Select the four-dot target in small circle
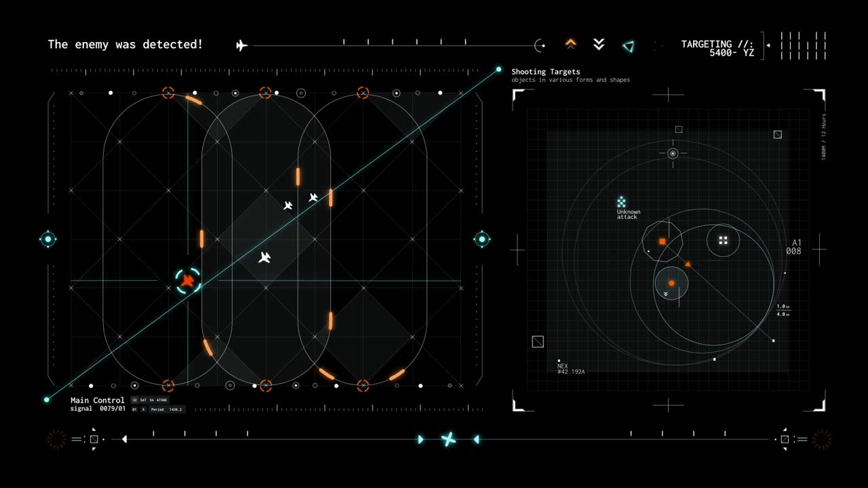This screenshot has height=488, width=868. click(723, 241)
